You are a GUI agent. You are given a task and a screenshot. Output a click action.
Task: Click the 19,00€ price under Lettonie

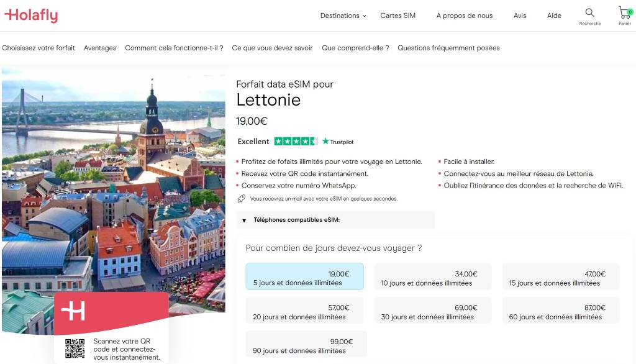pyautogui.click(x=252, y=121)
